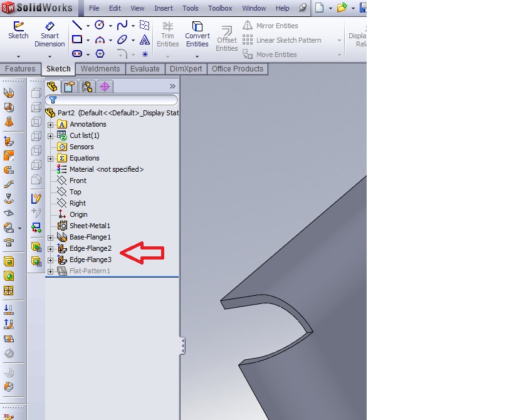Open the FeatureManager design tree tab
The image size is (519, 420).
52,87
